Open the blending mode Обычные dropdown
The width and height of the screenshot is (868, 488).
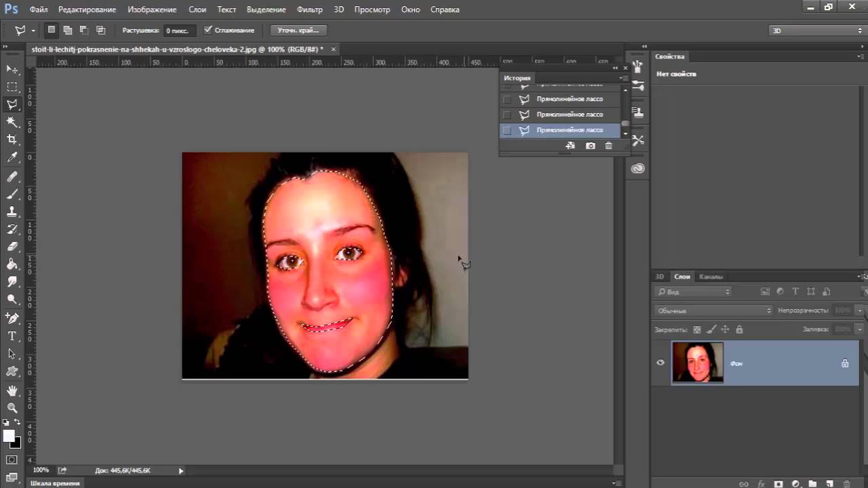click(x=713, y=310)
